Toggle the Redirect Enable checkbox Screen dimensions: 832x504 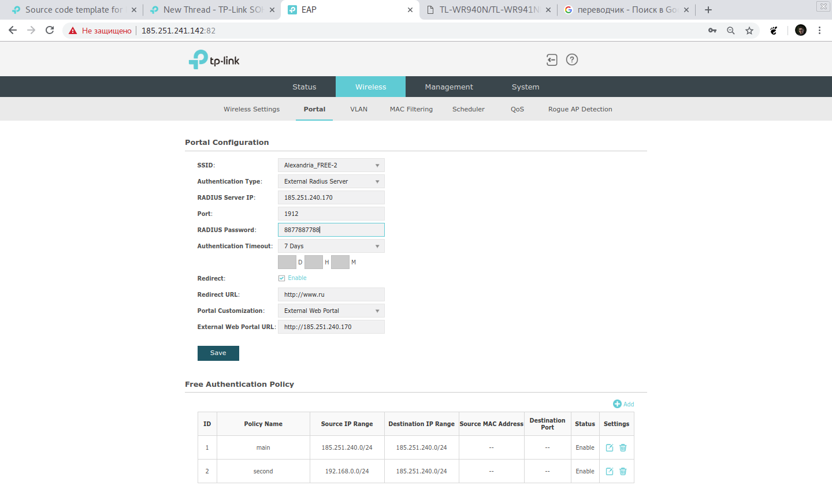click(x=282, y=278)
